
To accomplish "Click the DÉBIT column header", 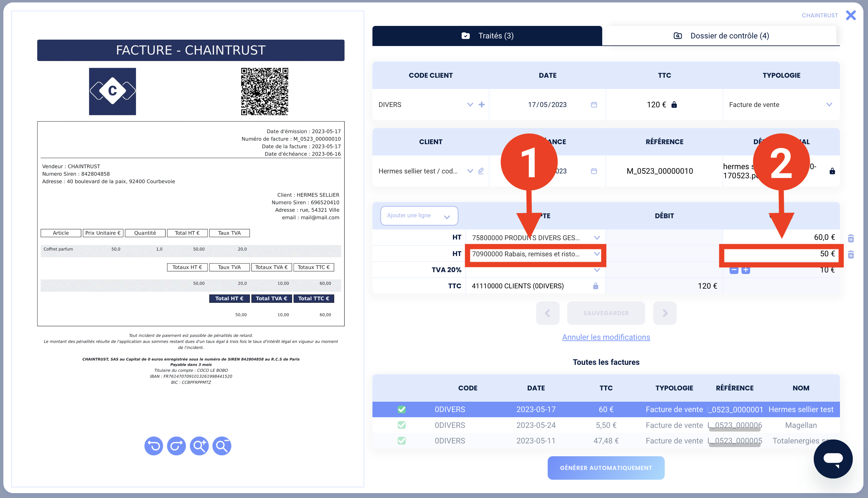I will pyautogui.click(x=664, y=216).
